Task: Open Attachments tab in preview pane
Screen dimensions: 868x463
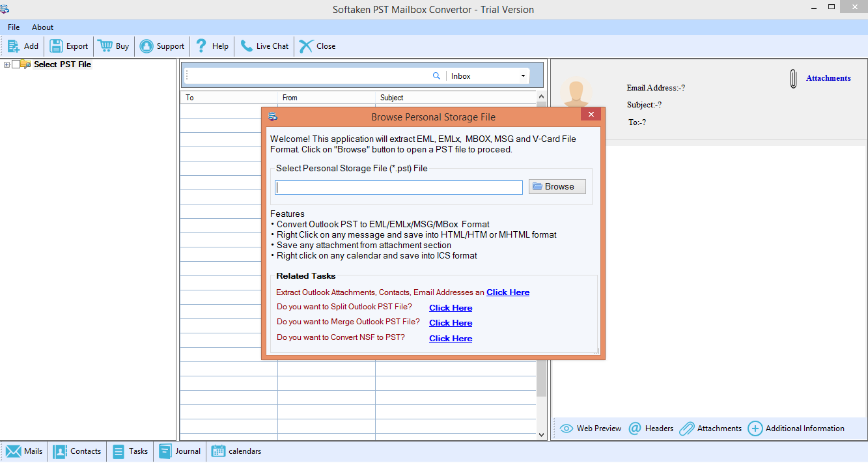Action: [710, 428]
